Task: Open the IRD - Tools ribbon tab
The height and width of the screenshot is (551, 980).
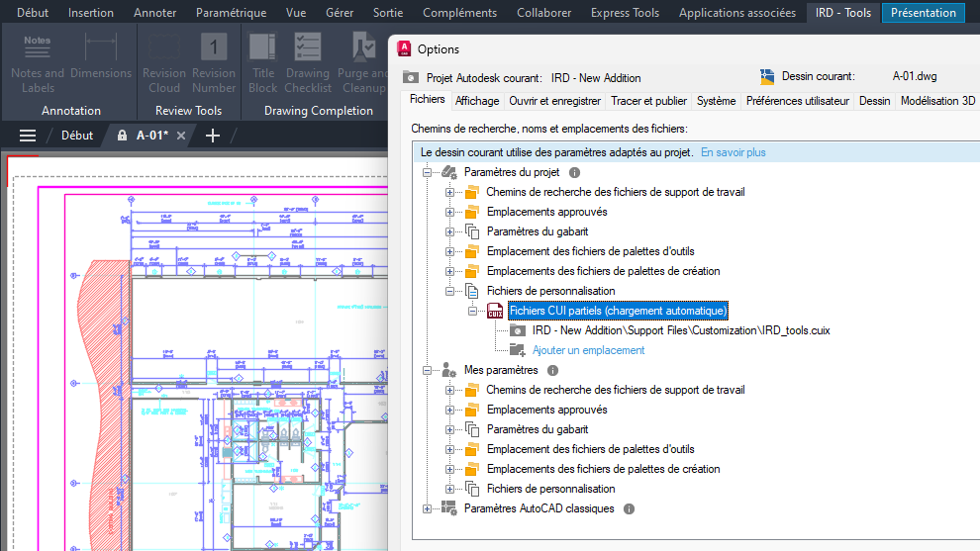Action: click(843, 13)
